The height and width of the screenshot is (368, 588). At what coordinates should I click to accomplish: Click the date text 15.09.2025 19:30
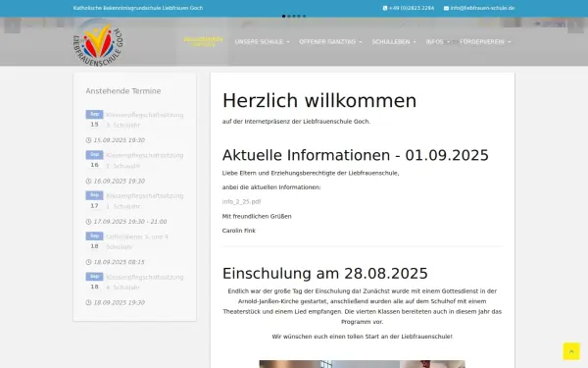coord(119,140)
